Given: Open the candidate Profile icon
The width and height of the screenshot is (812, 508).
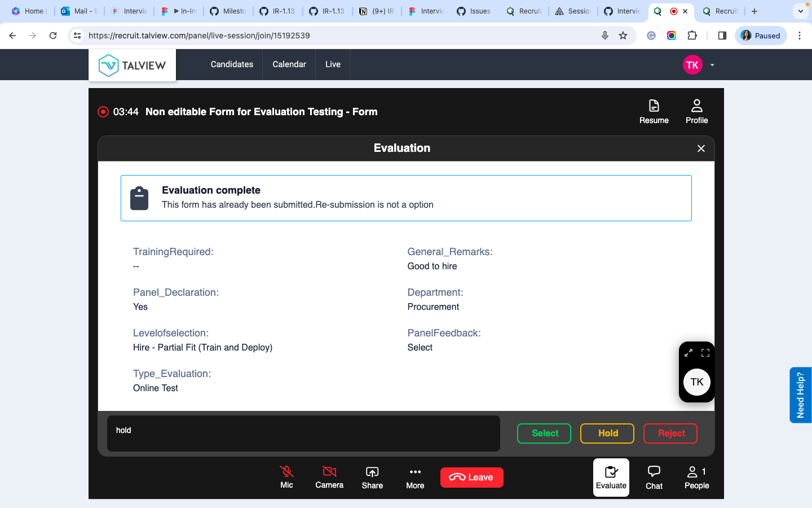Looking at the screenshot, I should (696, 112).
